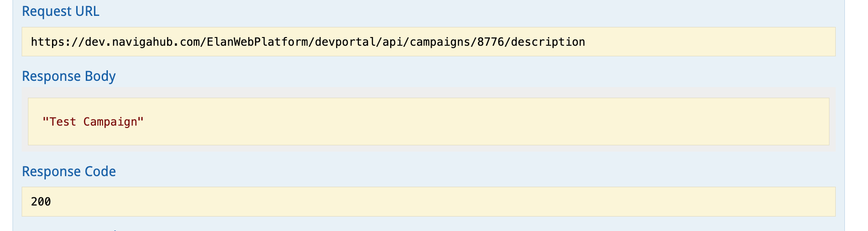The height and width of the screenshot is (231, 868).
Task: Click the "Test Campaign" response text
Action: [93, 122]
